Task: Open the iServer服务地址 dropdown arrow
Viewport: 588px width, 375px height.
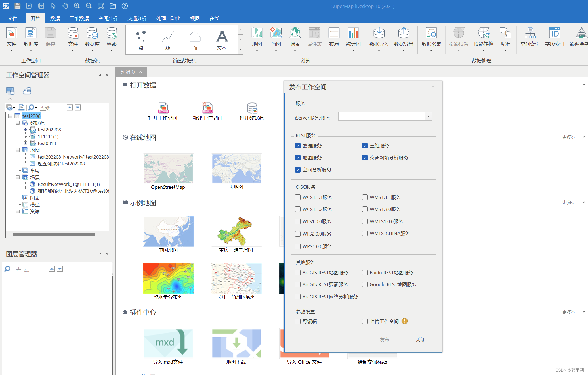Action: 429,116
